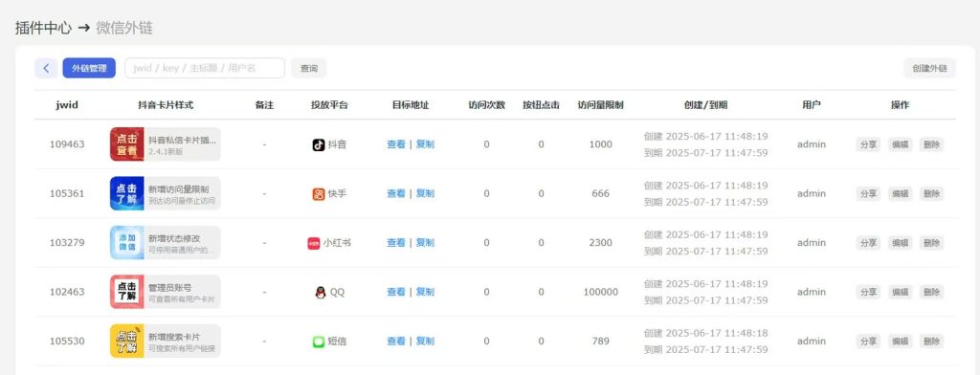
Task: Click 删除 button for row 103279
Action: 931,242
